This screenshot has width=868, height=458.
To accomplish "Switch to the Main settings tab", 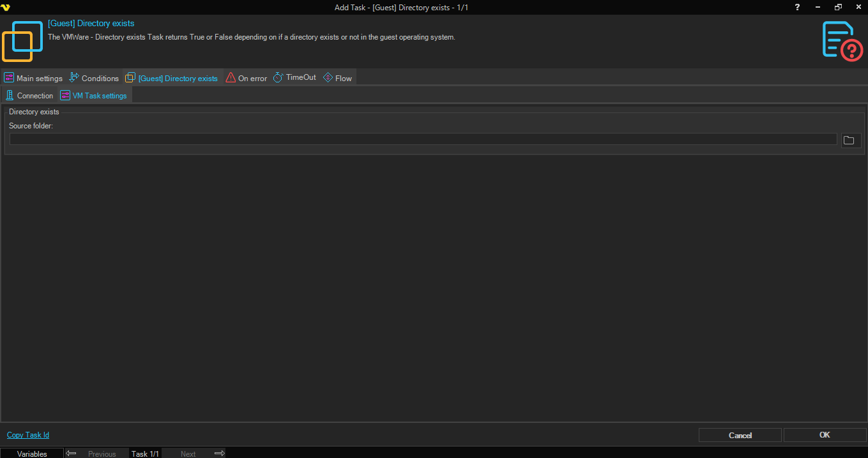I will [33, 78].
